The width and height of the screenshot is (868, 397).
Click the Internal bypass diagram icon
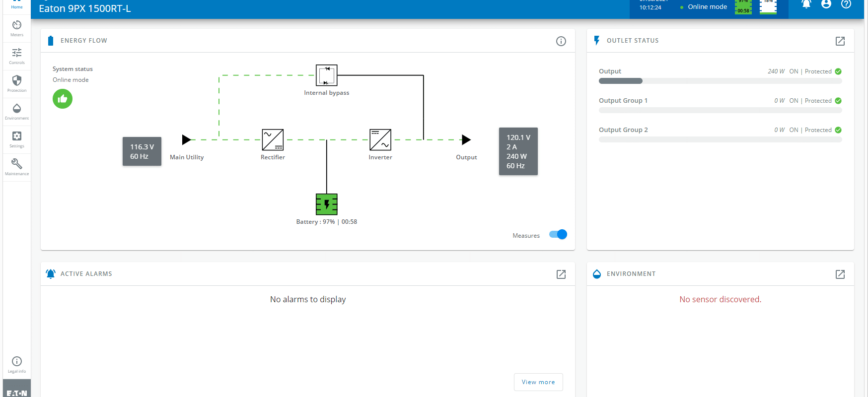click(x=327, y=75)
